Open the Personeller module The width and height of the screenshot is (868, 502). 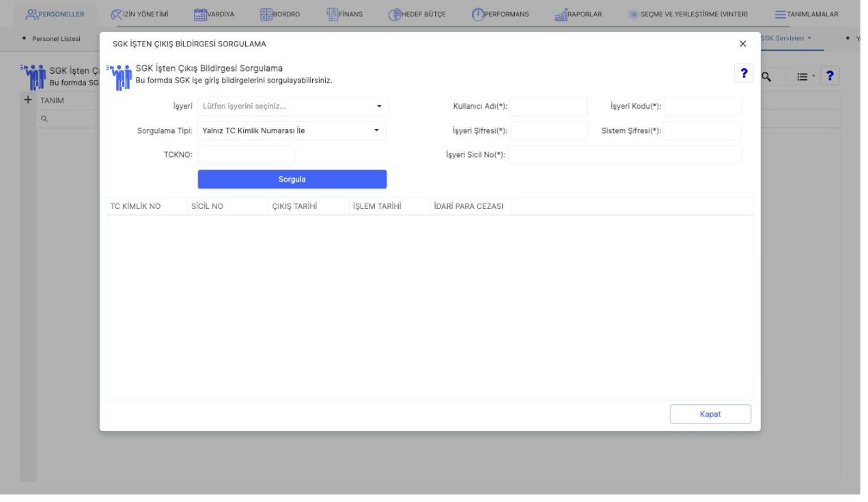(x=54, y=14)
